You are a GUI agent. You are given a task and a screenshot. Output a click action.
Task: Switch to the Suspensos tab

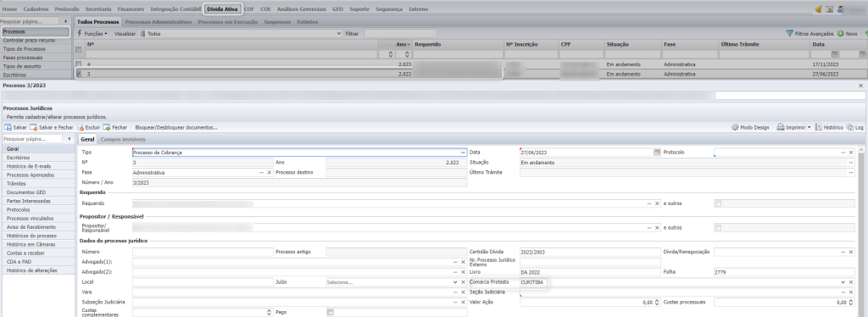[277, 22]
